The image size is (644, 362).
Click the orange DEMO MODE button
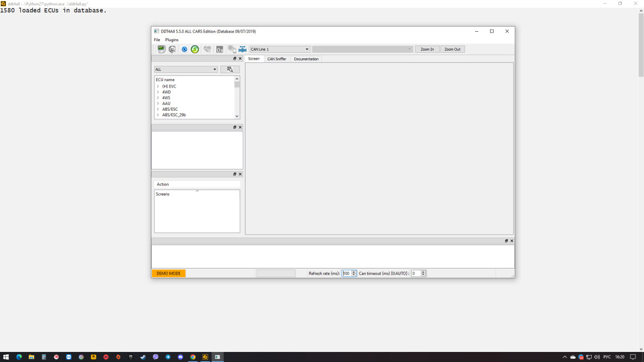coord(169,274)
